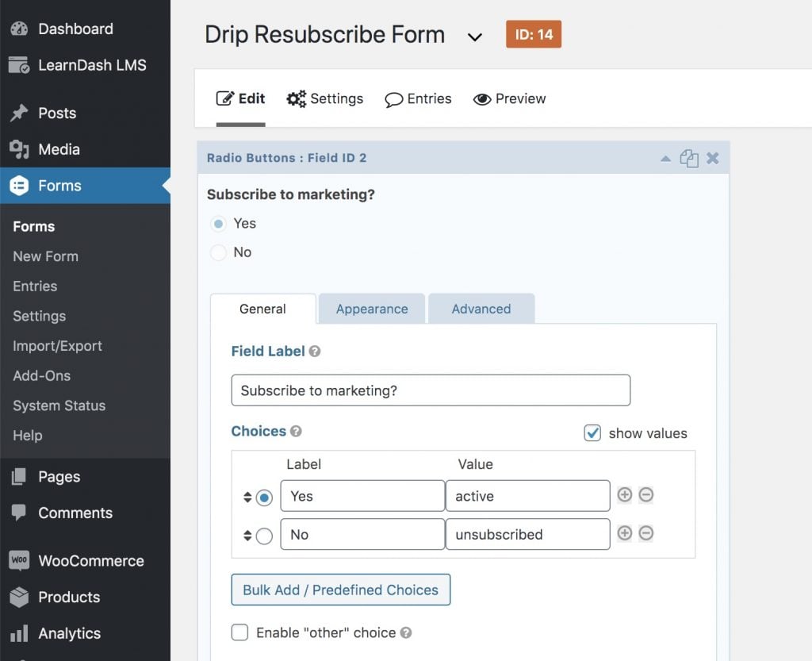Open Field Label help tooltip icon
812x661 pixels.
(314, 352)
